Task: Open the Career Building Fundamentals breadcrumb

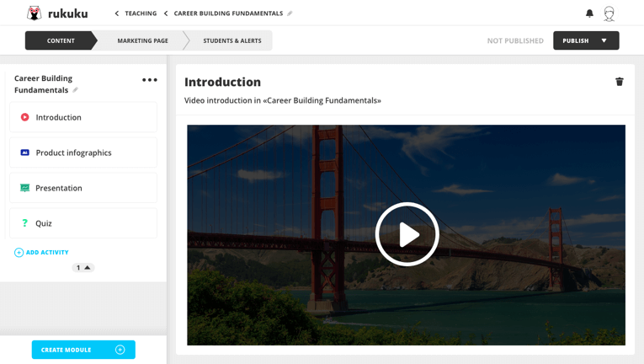Action: point(228,13)
